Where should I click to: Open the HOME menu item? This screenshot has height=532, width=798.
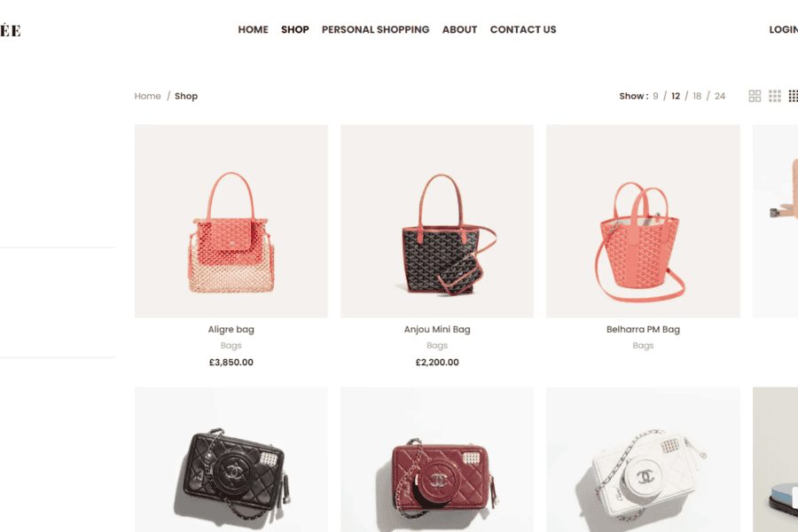(253, 29)
